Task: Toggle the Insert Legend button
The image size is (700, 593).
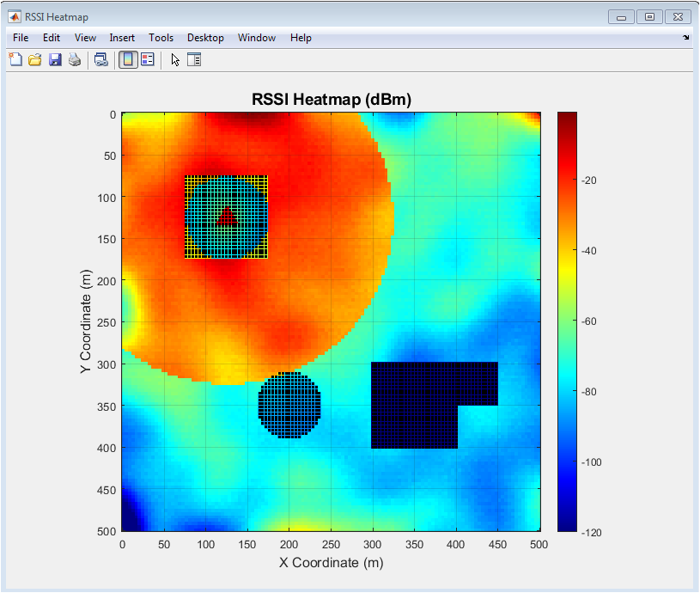Action: coord(147,59)
